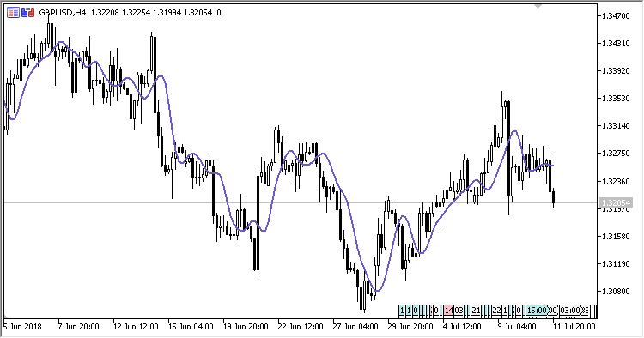Click the cyan 15:00 event marker
Screen dimensions: 644x338
tap(537, 311)
